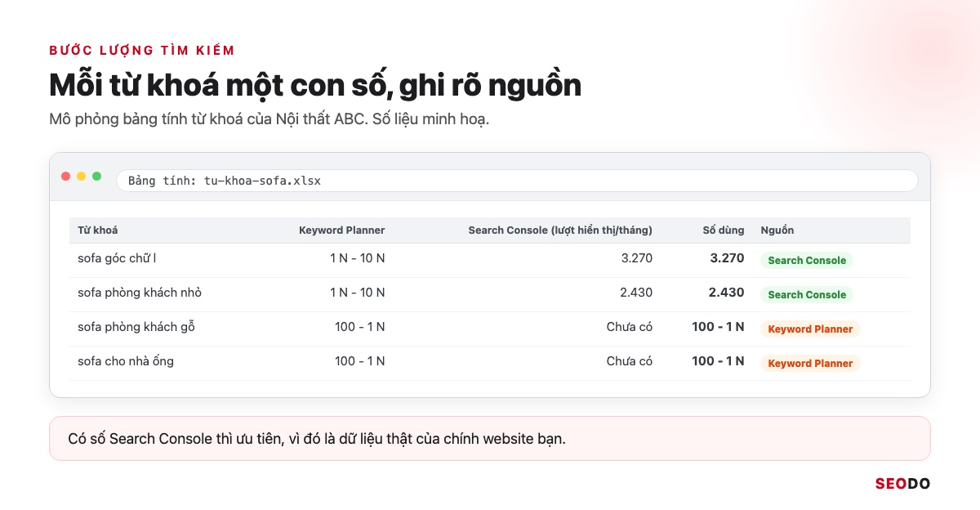Click the 'Số dùng' column header
This screenshot has height=510, width=980.
coord(724,230)
